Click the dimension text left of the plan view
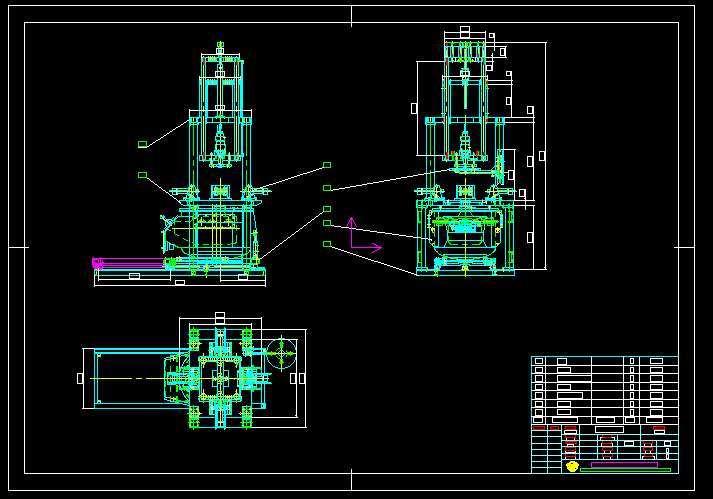This screenshot has height=499, width=713. [x=80, y=378]
